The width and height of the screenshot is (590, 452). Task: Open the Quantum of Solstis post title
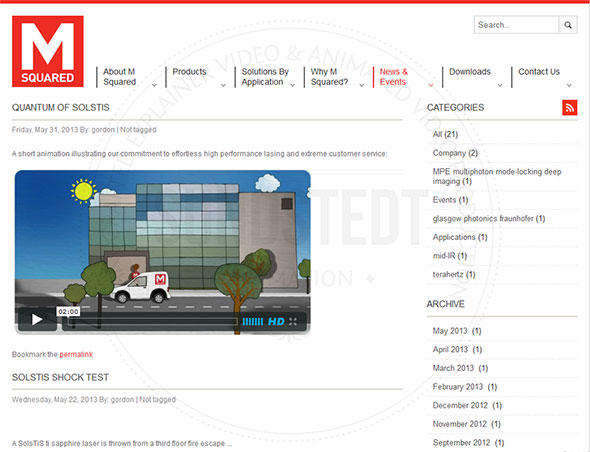(x=61, y=108)
